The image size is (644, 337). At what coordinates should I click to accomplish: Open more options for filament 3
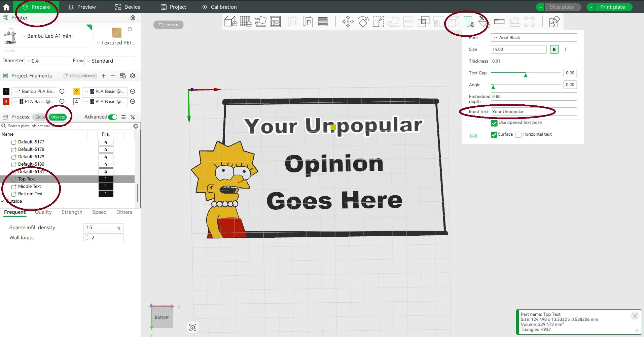pos(62,101)
